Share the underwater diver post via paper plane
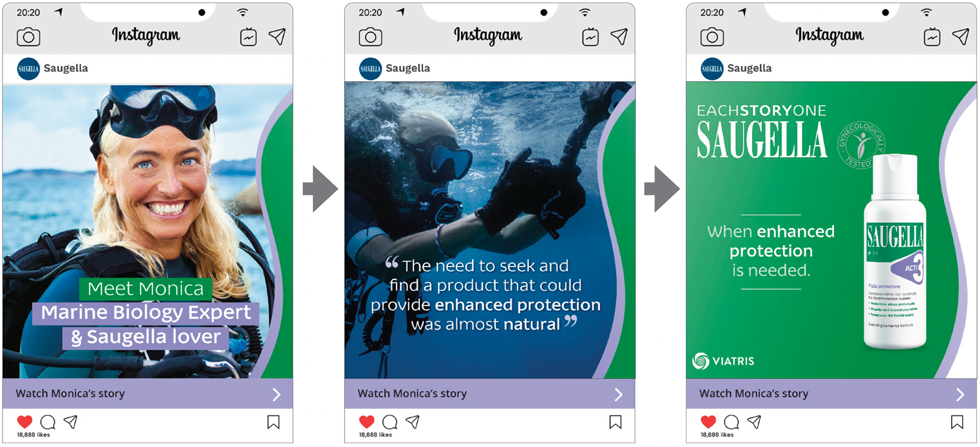Screen dimensions: 980x447 pos(413,421)
